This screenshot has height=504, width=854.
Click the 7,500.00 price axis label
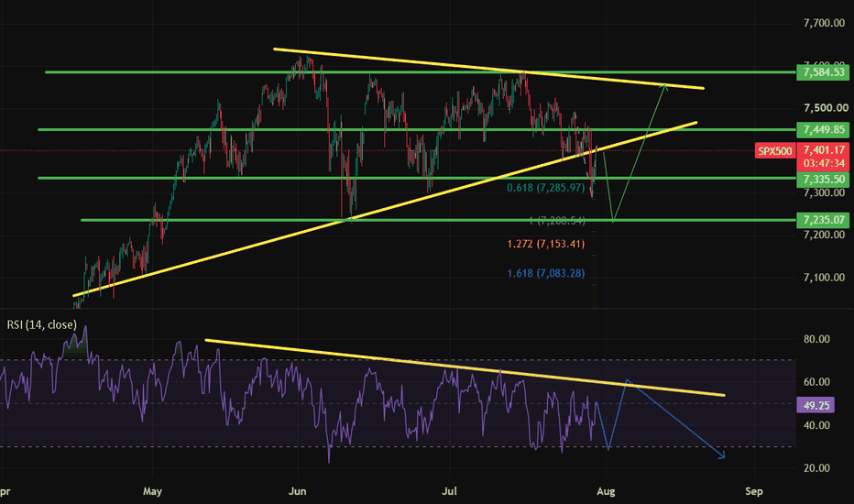tap(825, 108)
